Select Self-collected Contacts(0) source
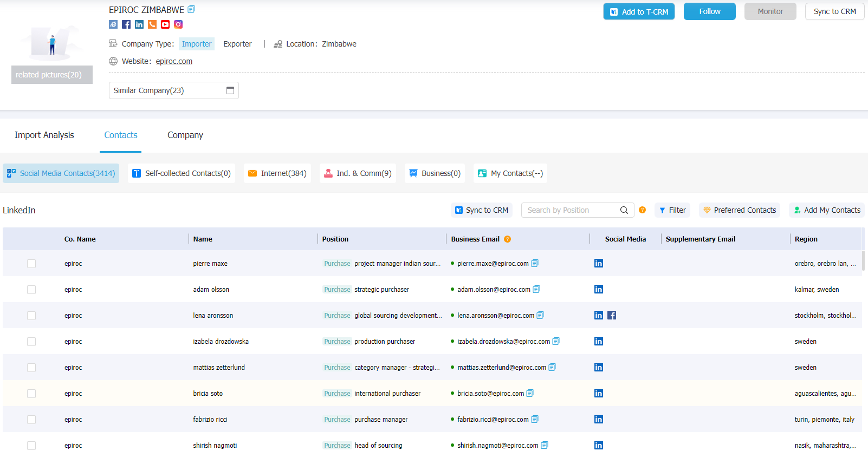Image resolution: width=868 pixels, height=457 pixels. [x=182, y=173]
